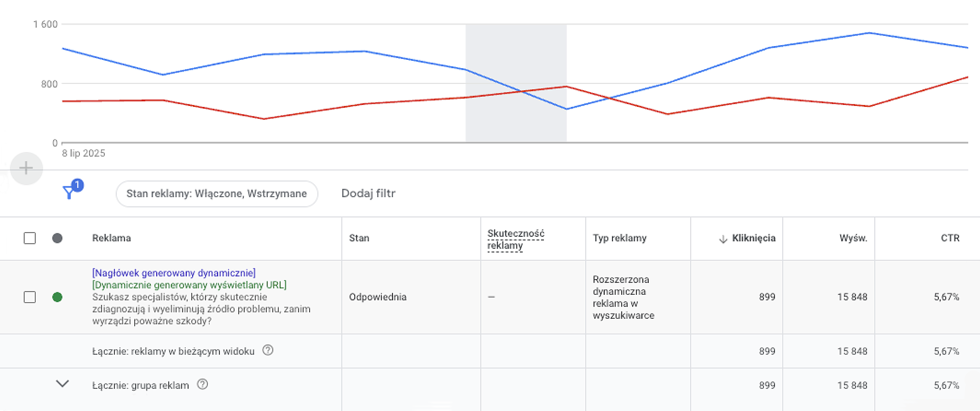The height and width of the screenshot is (411, 980).
Task: Click the Skuteczność reklamy column header
Action: tap(515, 239)
